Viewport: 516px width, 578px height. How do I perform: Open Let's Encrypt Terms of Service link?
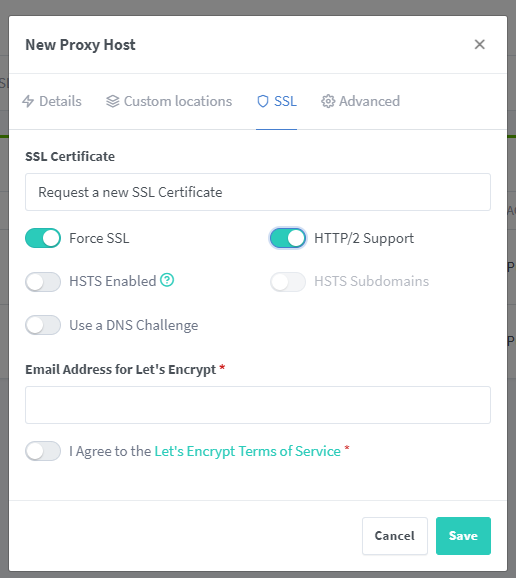[x=247, y=451]
